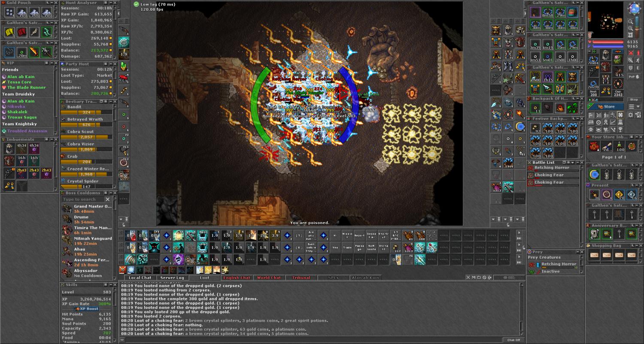Viewport: 644px width, 344px height.
Task: Open the English Chat tab
Action: 237,278
